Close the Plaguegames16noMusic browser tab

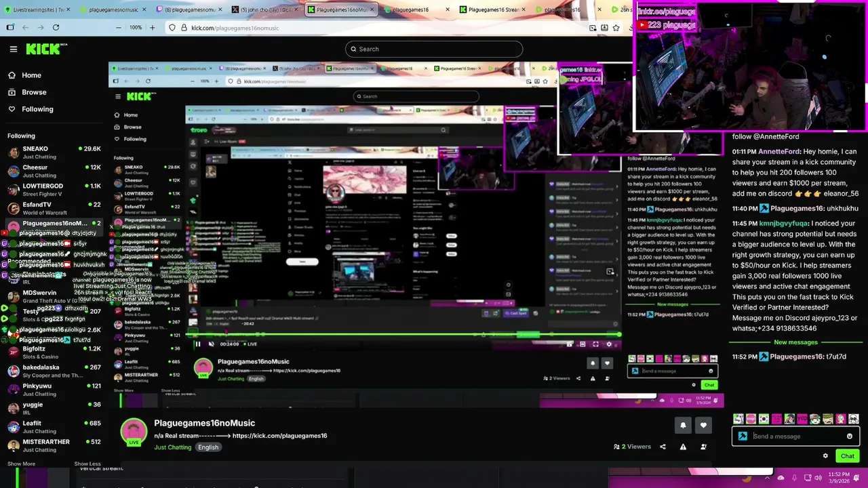372,9
